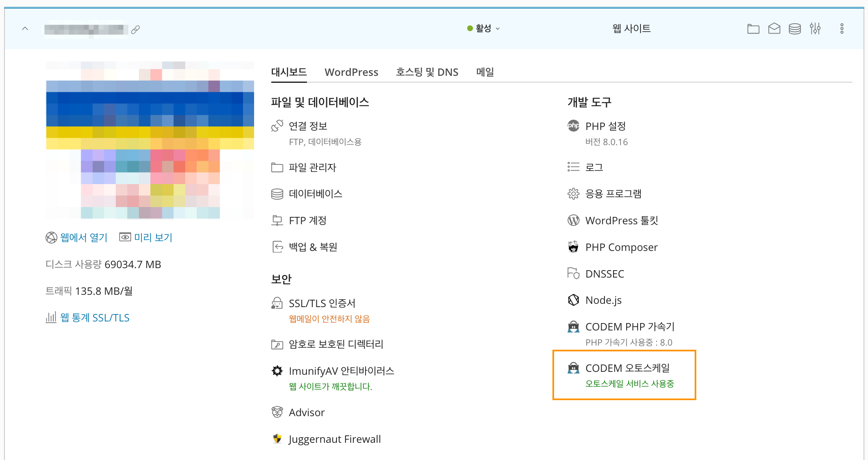This screenshot has width=868, height=460.
Task: Open CODEM 오토스케일 service
Action: click(627, 368)
